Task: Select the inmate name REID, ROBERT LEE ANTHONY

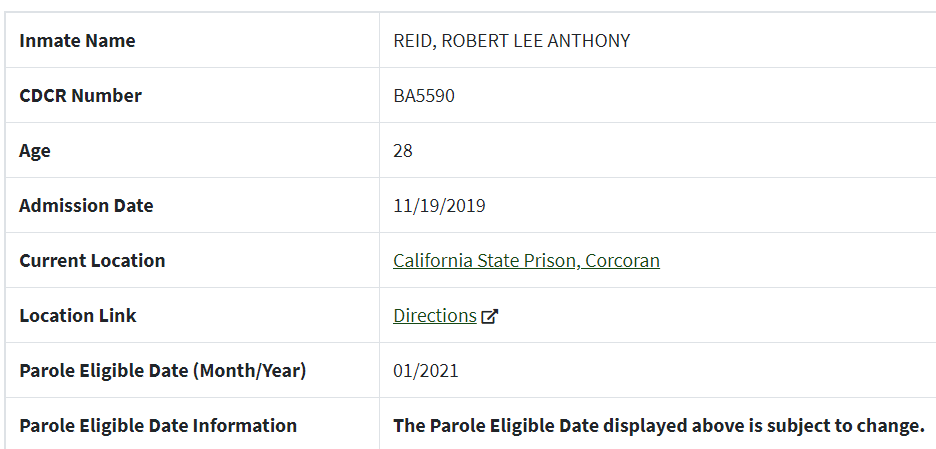Action: 512,41
